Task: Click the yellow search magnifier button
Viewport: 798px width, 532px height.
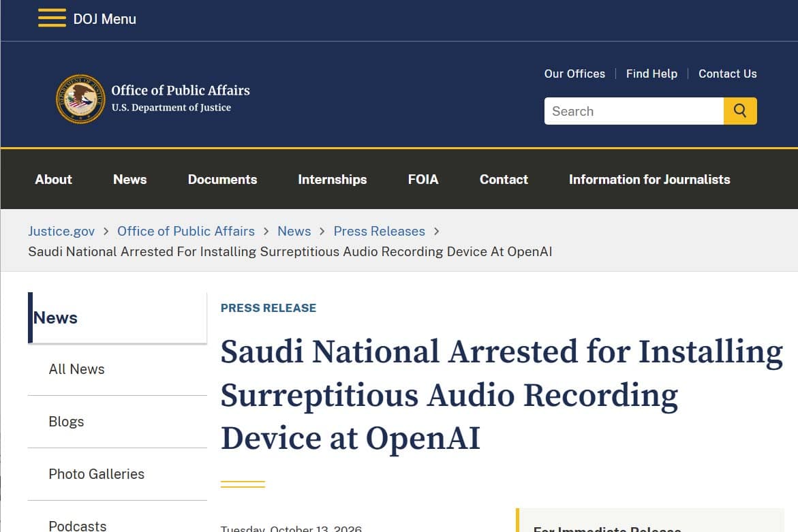Action: pyautogui.click(x=740, y=111)
